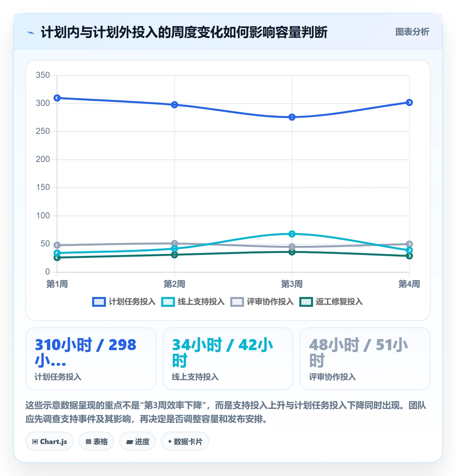This screenshot has width=456, height=476.
Task: Click 计划任务投入 legend label text
Action: coord(132,302)
